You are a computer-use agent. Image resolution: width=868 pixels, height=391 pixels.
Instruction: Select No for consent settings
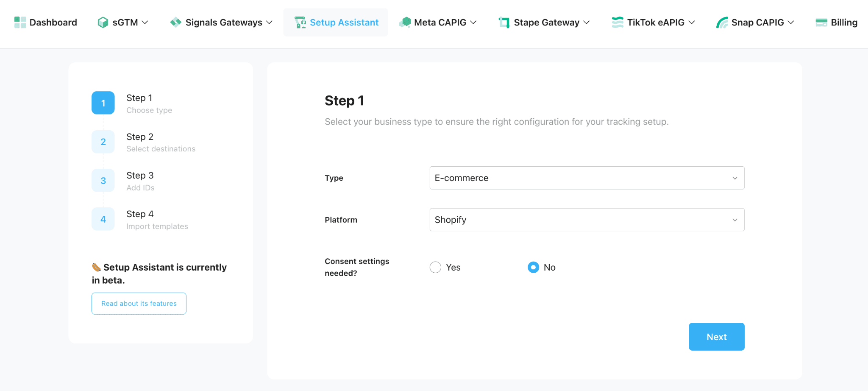click(533, 267)
